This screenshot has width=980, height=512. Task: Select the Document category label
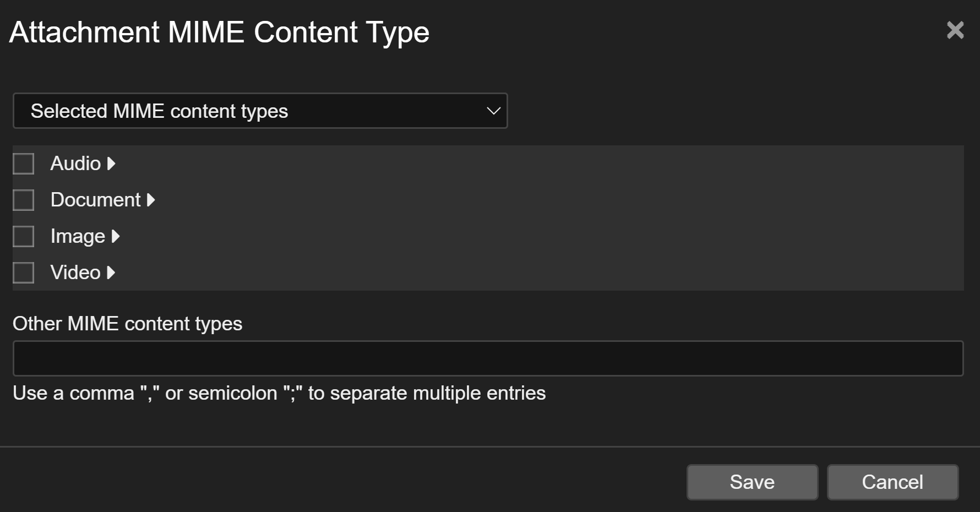(x=95, y=200)
